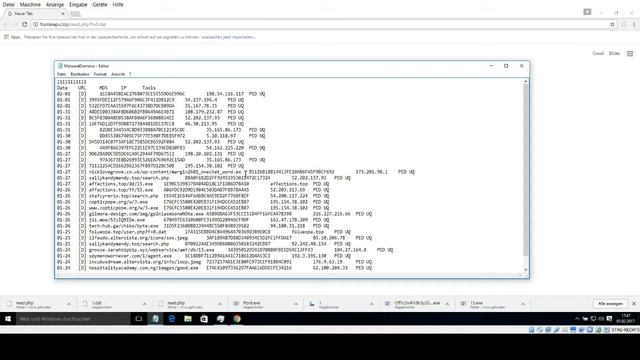Open VirtualBox Eingabe menu
This screenshot has height=360, width=640.
pyautogui.click(x=78, y=4)
